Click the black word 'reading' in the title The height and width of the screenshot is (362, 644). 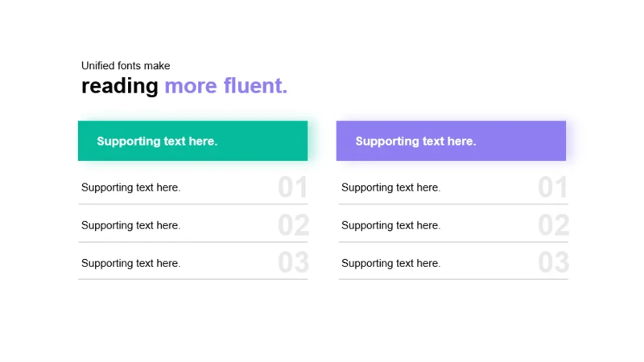point(119,86)
